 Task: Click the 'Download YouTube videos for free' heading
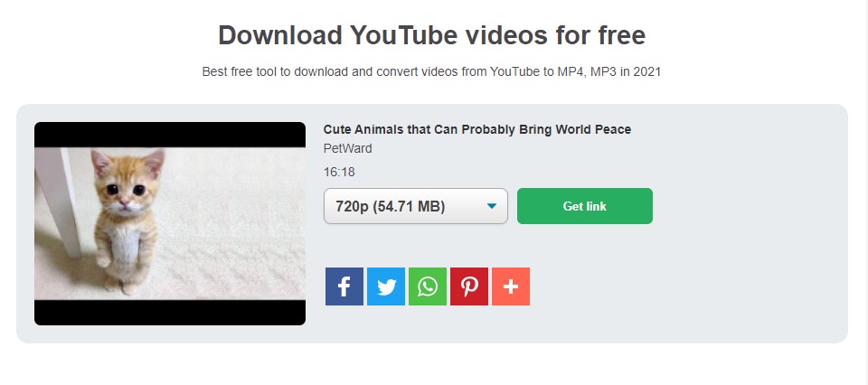point(432,35)
